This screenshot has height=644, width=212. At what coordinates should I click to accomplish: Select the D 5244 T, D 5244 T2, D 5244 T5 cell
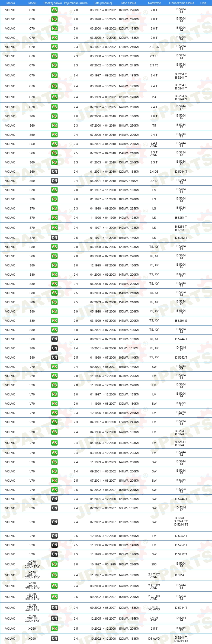[181, 521]
